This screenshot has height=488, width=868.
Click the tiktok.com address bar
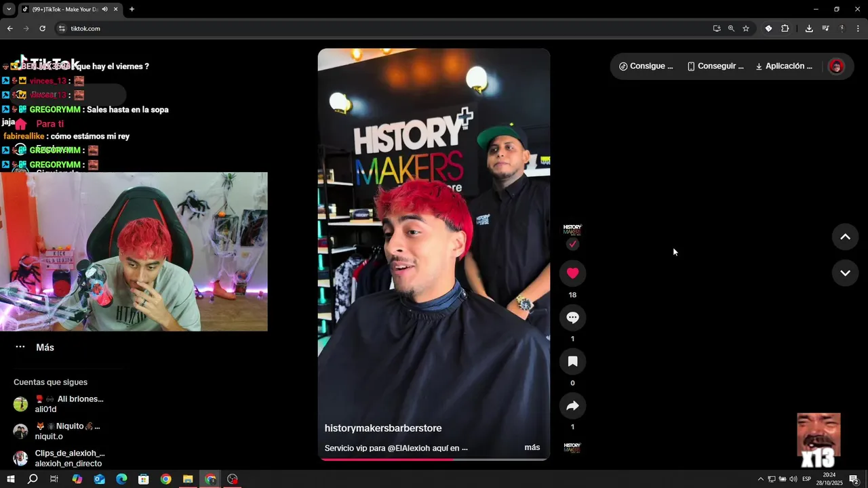coord(380,28)
